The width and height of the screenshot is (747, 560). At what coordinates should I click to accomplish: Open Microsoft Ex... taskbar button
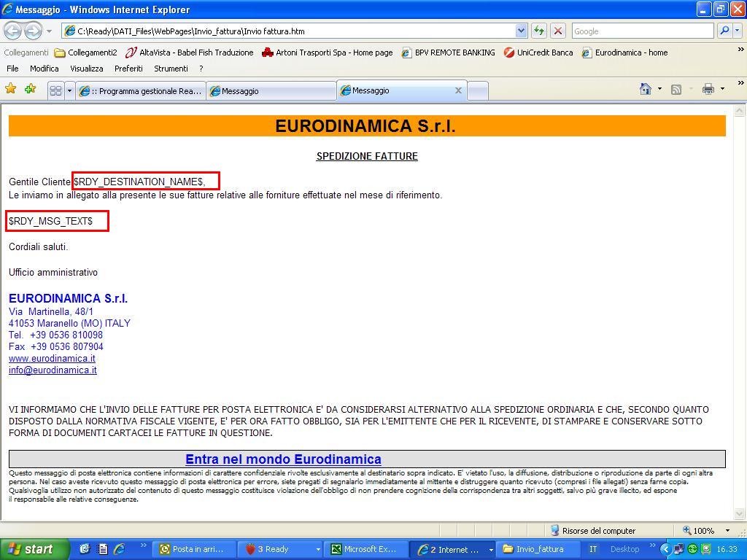[366, 549]
